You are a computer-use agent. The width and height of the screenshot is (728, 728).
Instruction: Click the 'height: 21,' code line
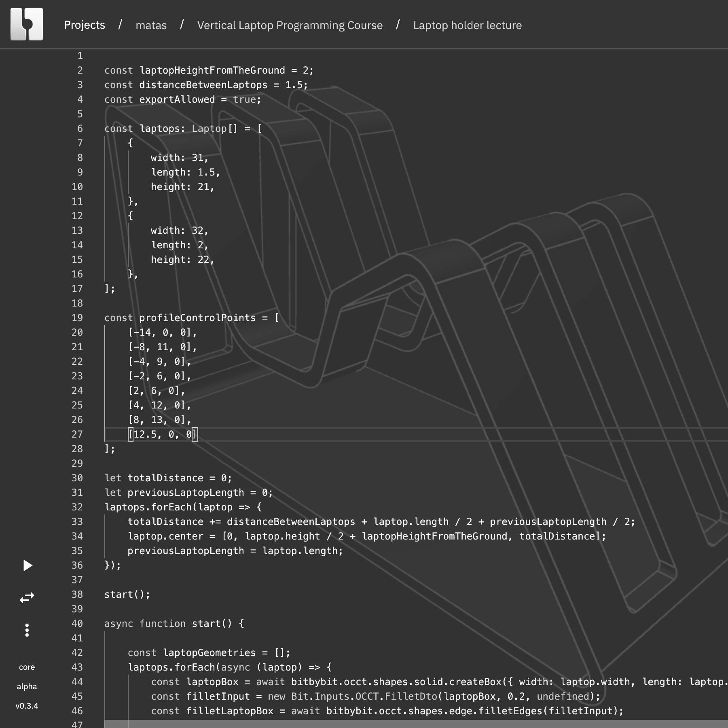[183, 187]
